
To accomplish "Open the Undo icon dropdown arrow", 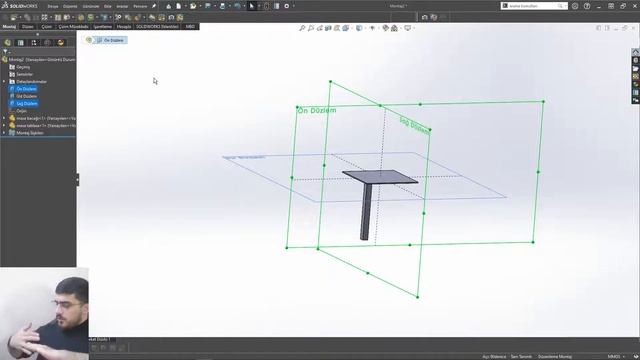I will coord(244,6).
